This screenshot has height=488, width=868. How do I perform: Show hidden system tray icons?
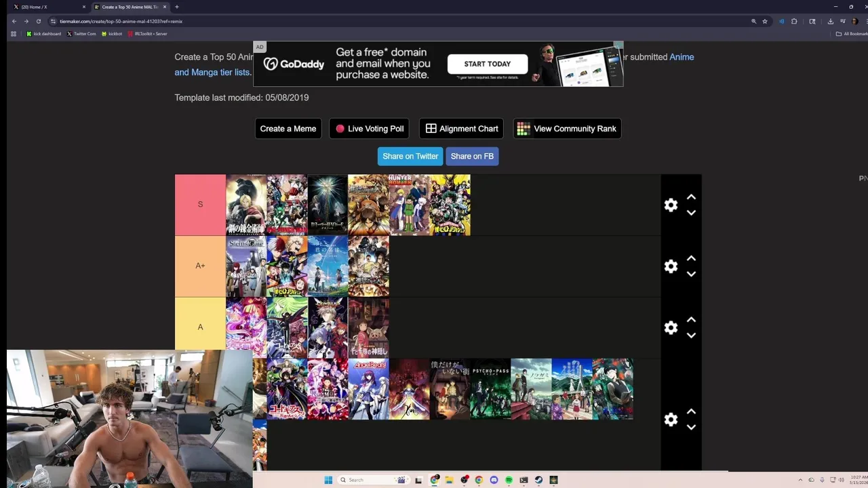point(800,480)
